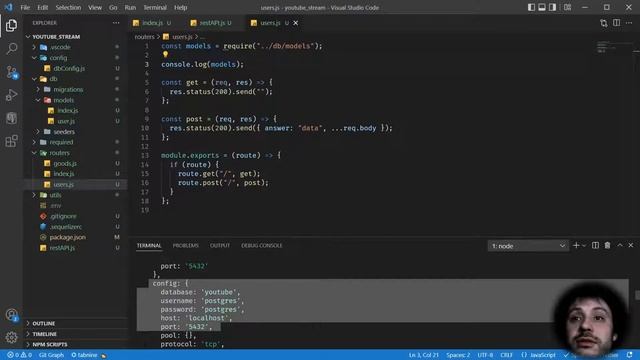Open .gitignore file
Image resolution: width=640 pixels, height=360 pixels.
click(63, 216)
